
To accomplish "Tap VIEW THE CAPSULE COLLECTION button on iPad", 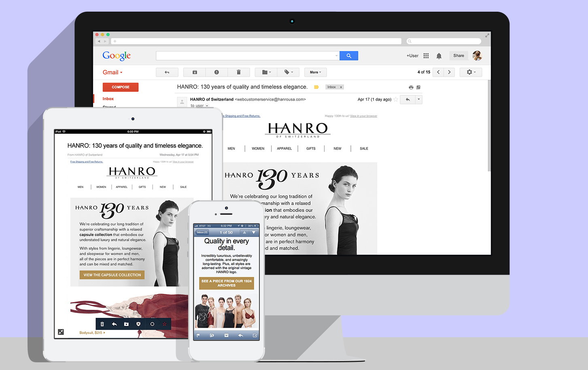I will pos(112,275).
